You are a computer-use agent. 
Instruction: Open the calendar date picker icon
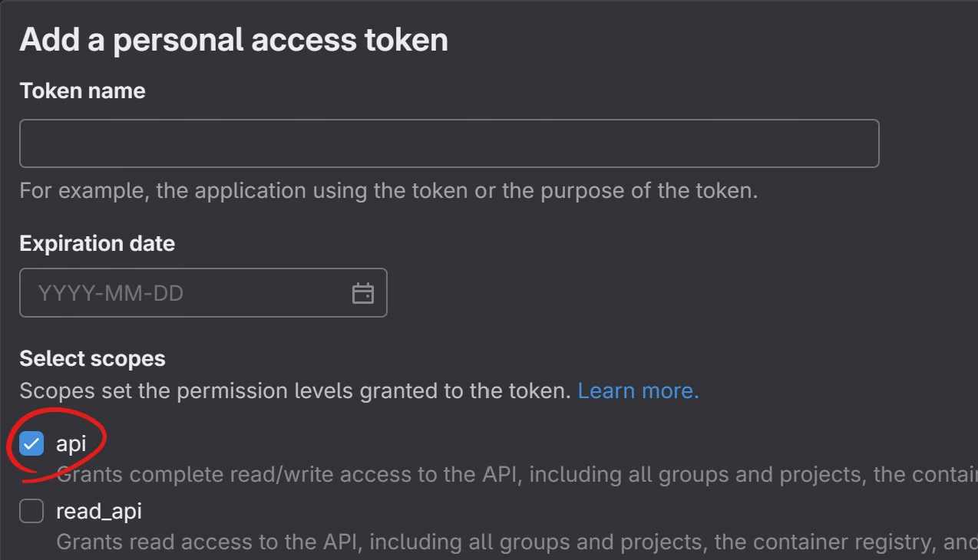tap(362, 293)
